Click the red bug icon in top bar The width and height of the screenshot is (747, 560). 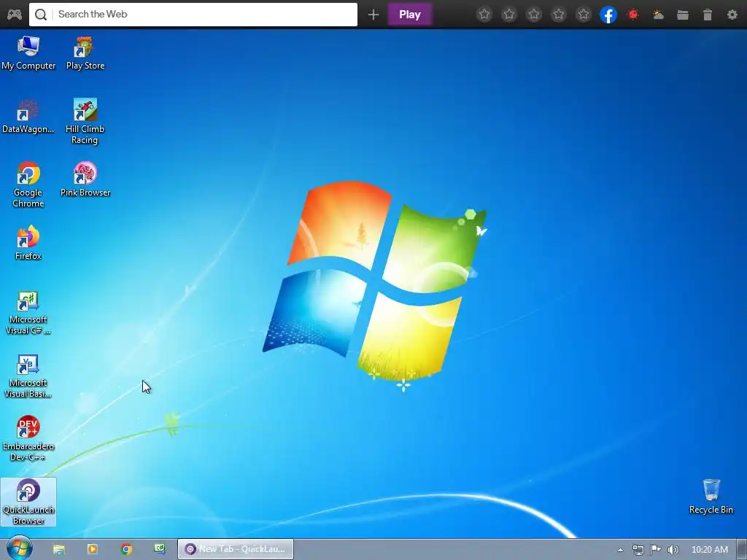[633, 15]
